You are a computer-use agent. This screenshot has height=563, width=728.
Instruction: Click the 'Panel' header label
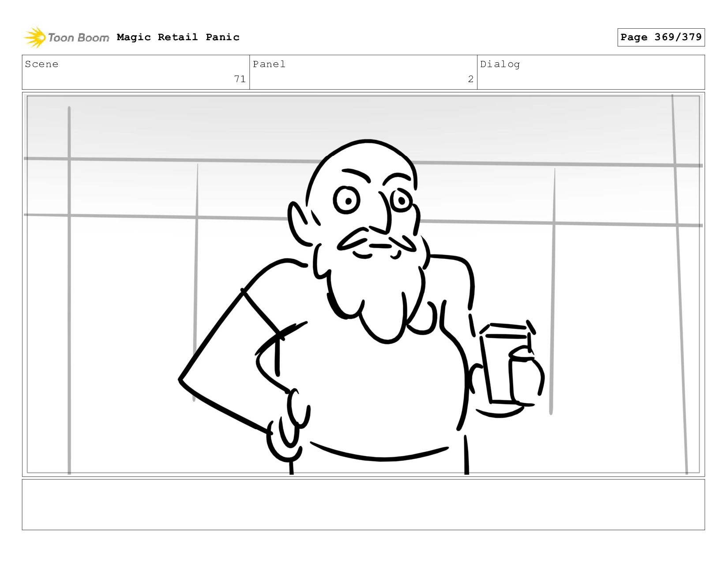pos(269,64)
